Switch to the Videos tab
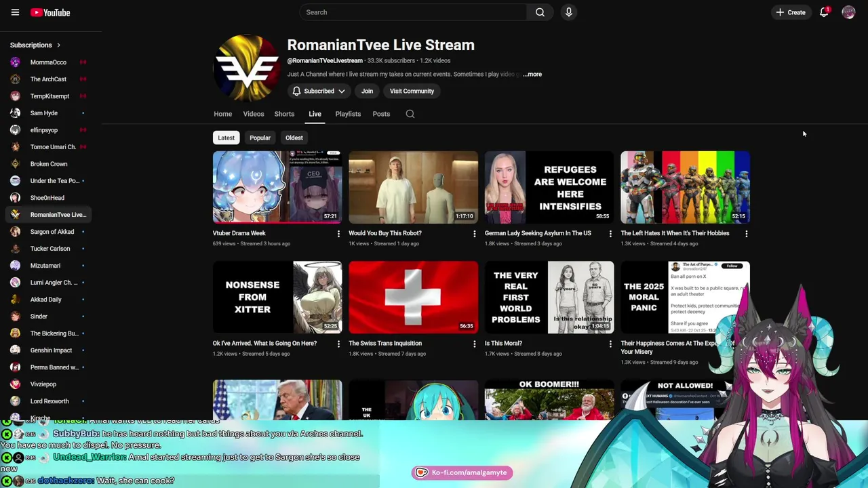Screen dimensions: 868x488 pyautogui.click(x=254, y=114)
